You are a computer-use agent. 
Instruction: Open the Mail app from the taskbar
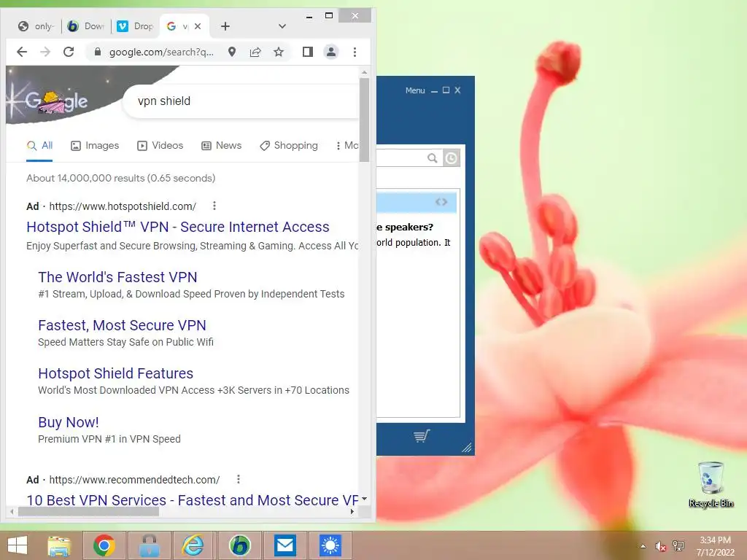pyautogui.click(x=285, y=545)
